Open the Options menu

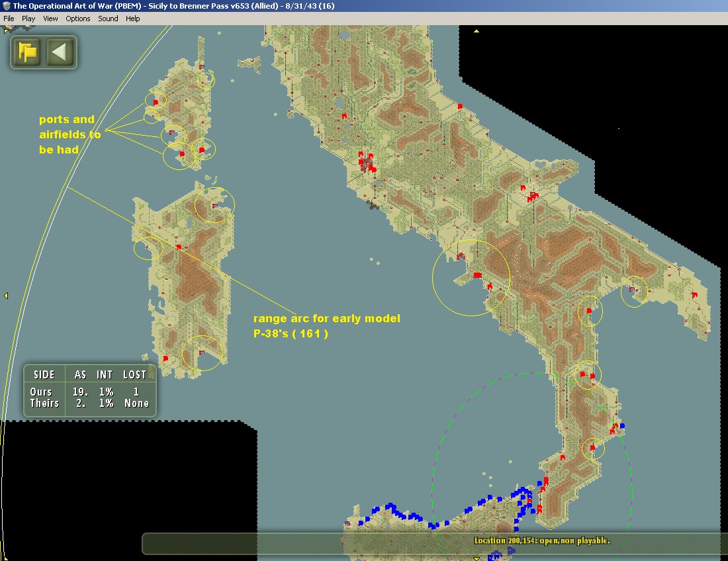click(77, 19)
